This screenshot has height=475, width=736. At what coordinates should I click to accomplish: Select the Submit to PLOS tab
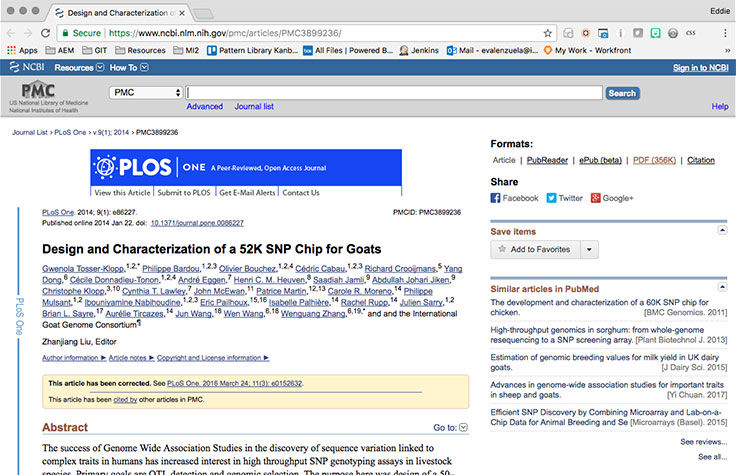pos(184,192)
